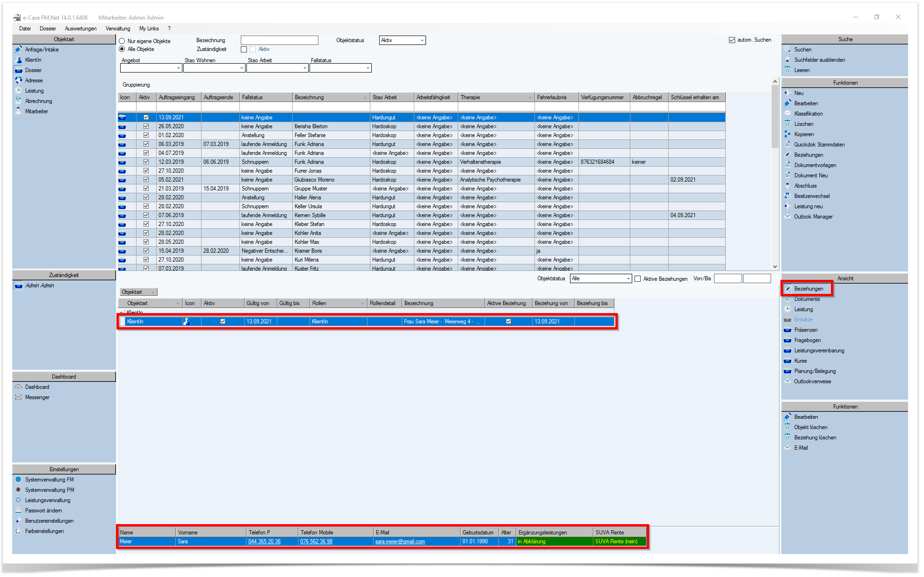
Task: Open Outlook Manager
Action: point(813,217)
